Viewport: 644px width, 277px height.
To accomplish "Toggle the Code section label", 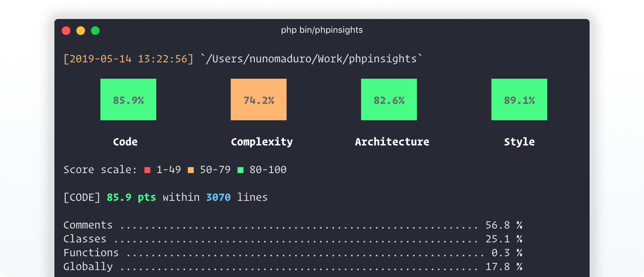I will [125, 142].
